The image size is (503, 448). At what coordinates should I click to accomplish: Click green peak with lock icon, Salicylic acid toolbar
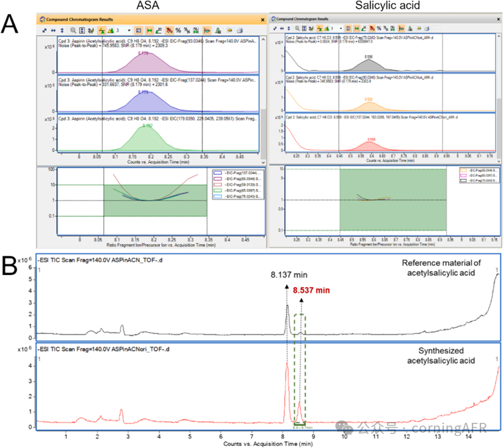click(x=410, y=28)
